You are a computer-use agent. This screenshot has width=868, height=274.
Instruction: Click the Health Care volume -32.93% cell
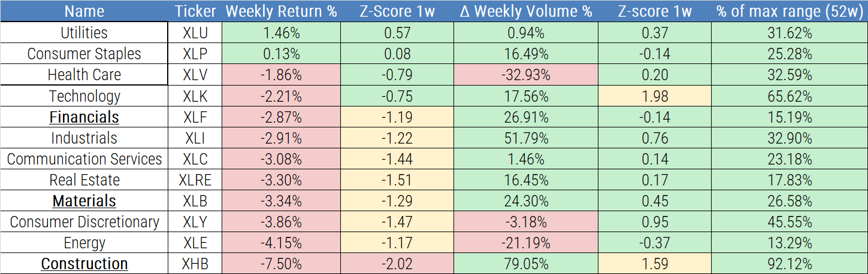tap(525, 75)
